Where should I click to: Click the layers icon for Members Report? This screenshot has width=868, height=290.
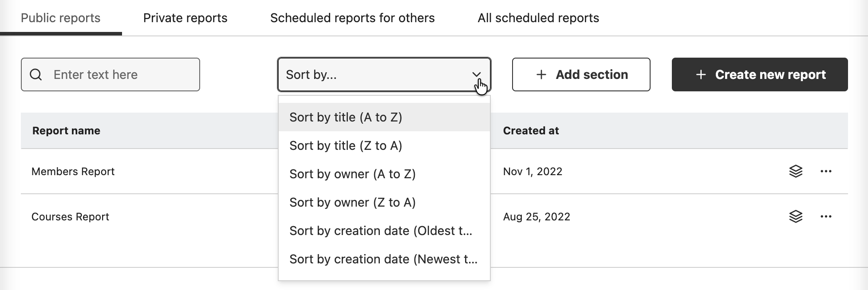coord(796,171)
